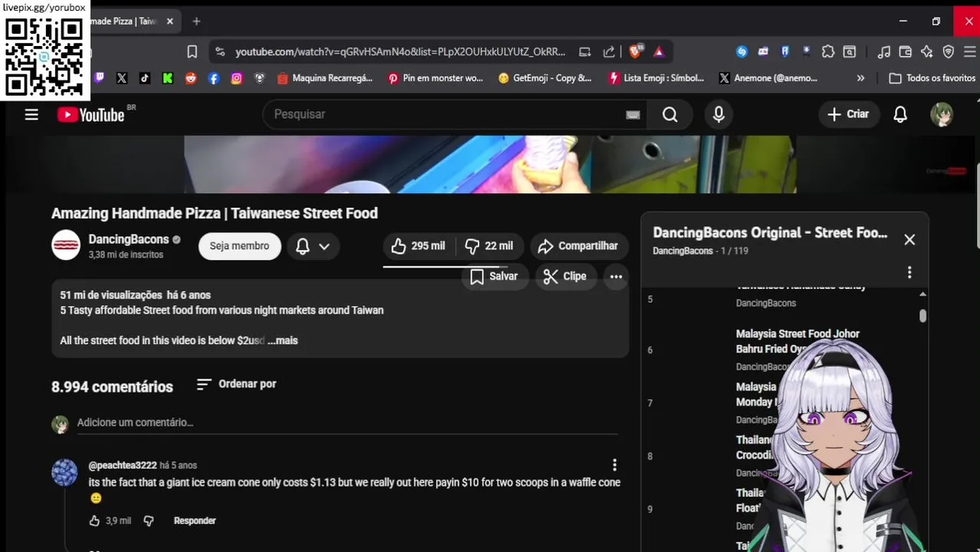Open Maquina Recarregá... bookmark
This screenshot has width=980, height=552.
pyautogui.click(x=325, y=77)
